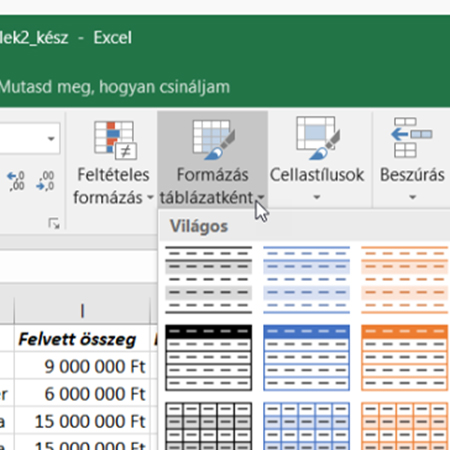
Task: Open number format dialog launcher
Action: point(54,223)
